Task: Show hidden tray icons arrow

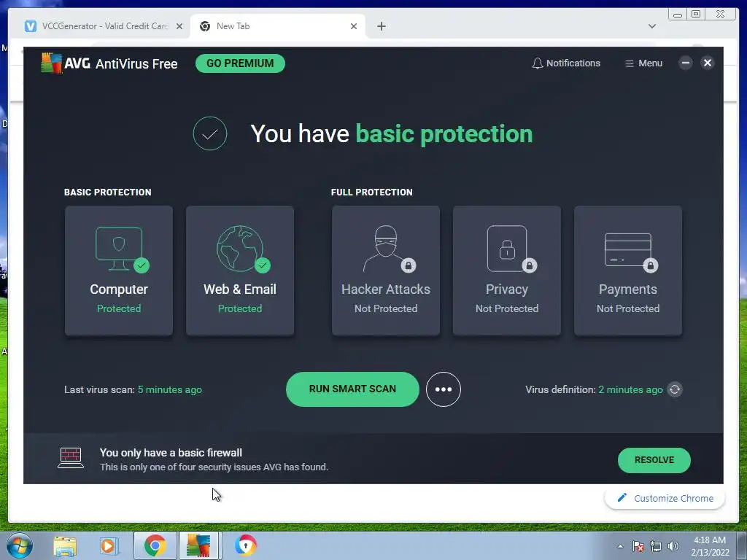Action: coord(620,546)
